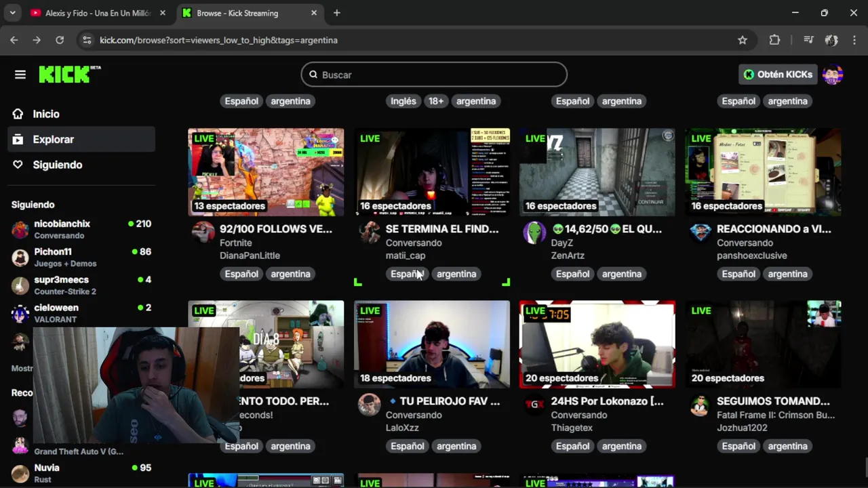Focus the Buscar search field
Screen dimensions: 868x488
434,75
